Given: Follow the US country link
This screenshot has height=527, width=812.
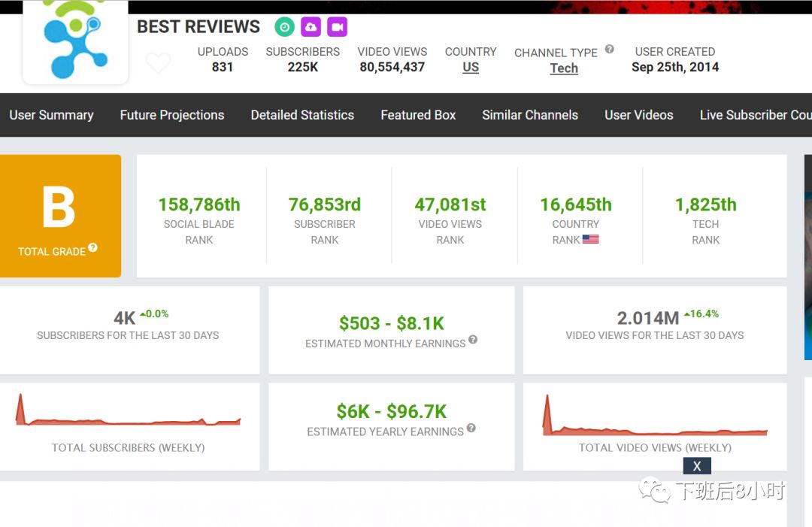Looking at the screenshot, I should [471, 68].
